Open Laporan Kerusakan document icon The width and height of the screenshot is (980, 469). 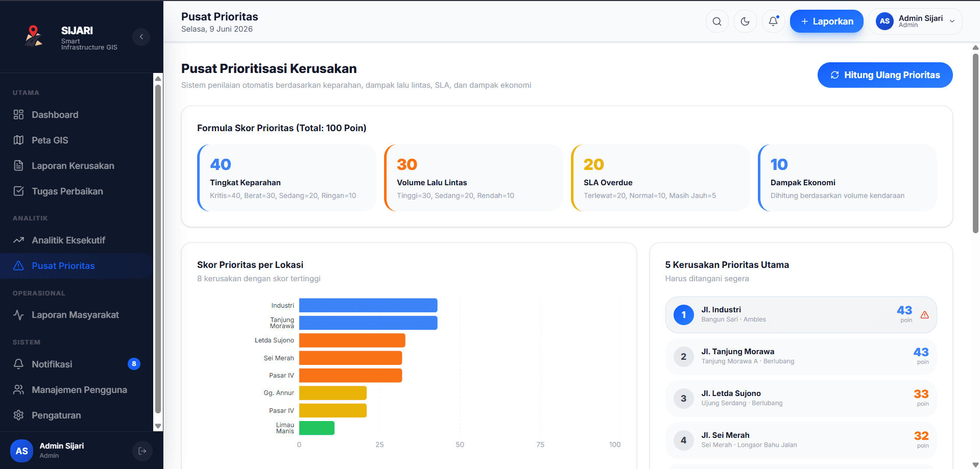[19, 166]
